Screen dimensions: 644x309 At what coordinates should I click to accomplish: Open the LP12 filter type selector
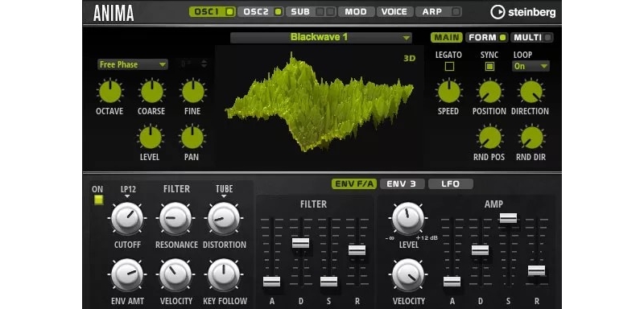[128, 192]
